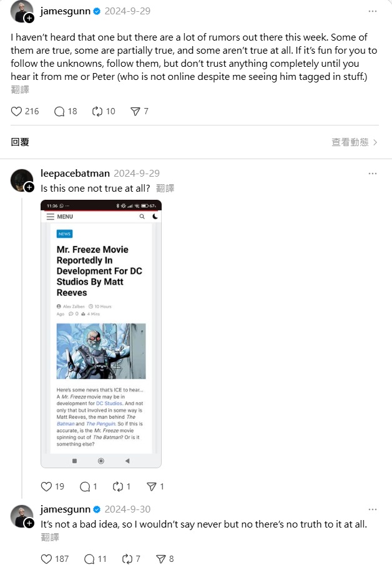Translate leepacebatman's reply via 翻譯

165,189
